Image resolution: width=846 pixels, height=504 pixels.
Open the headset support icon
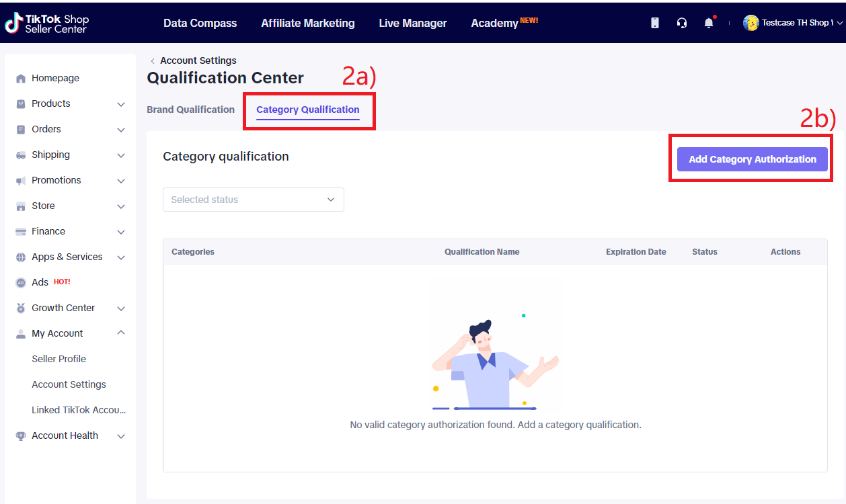682,23
